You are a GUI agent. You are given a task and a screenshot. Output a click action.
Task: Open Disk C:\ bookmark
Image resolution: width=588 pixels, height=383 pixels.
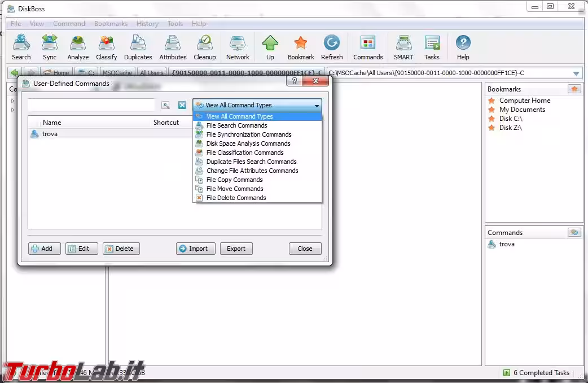pyautogui.click(x=510, y=119)
